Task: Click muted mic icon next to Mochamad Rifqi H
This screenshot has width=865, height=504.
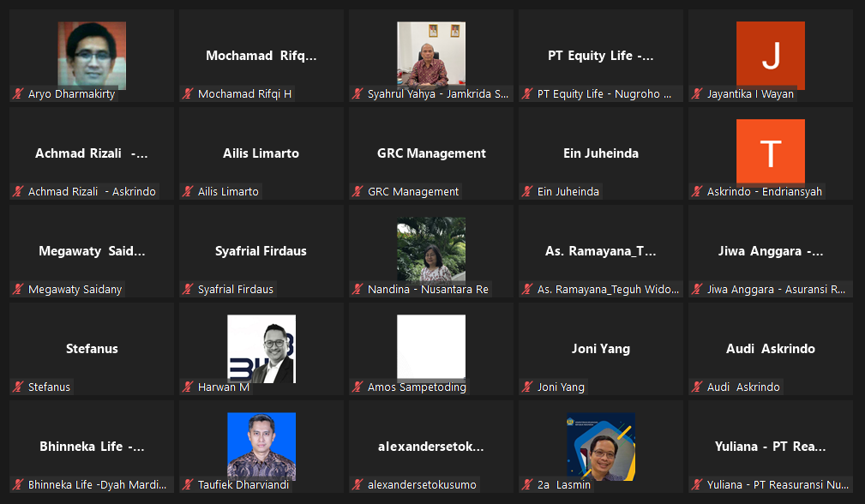Action: [188, 93]
